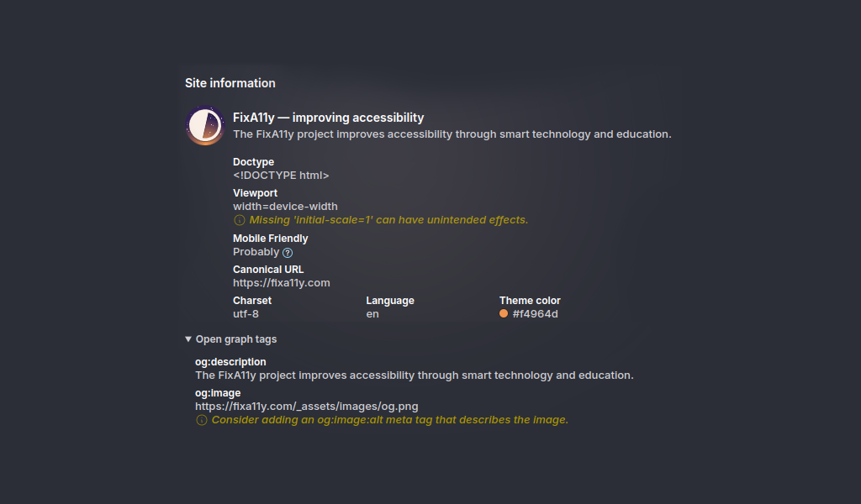
Task: Click the og:description text value
Action: 414,375
